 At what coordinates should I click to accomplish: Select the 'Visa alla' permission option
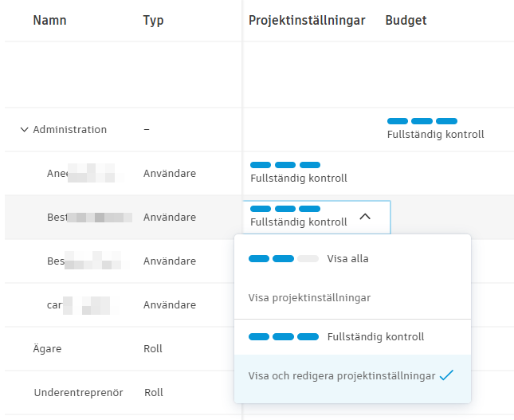(x=347, y=259)
